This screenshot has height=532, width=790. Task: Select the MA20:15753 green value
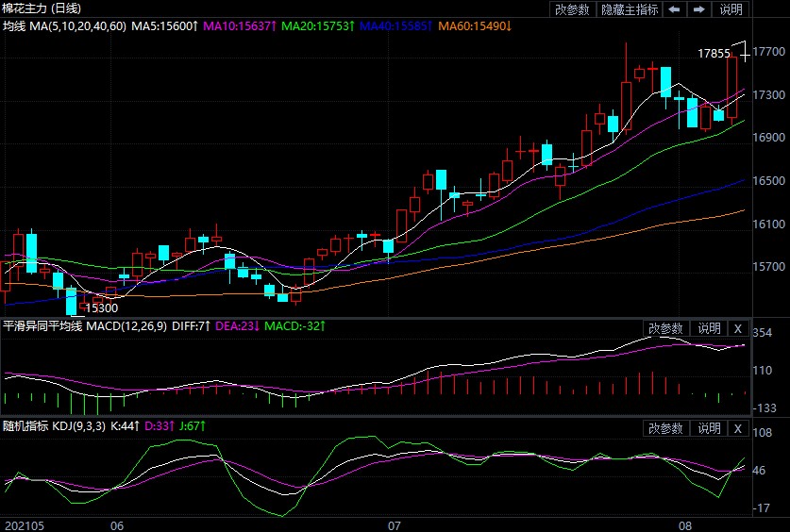pos(318,25)
